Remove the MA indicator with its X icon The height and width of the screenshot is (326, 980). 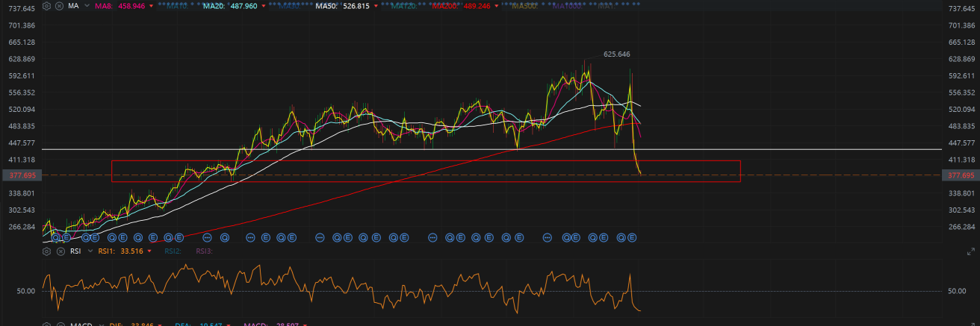click(x=59, y=6)
